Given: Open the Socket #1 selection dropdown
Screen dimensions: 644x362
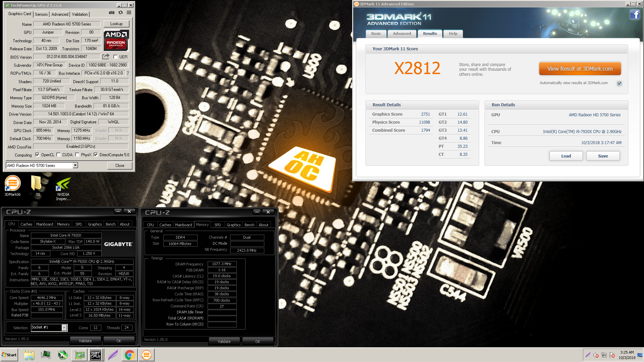Looking at the screenshot, I should (64, 327).
